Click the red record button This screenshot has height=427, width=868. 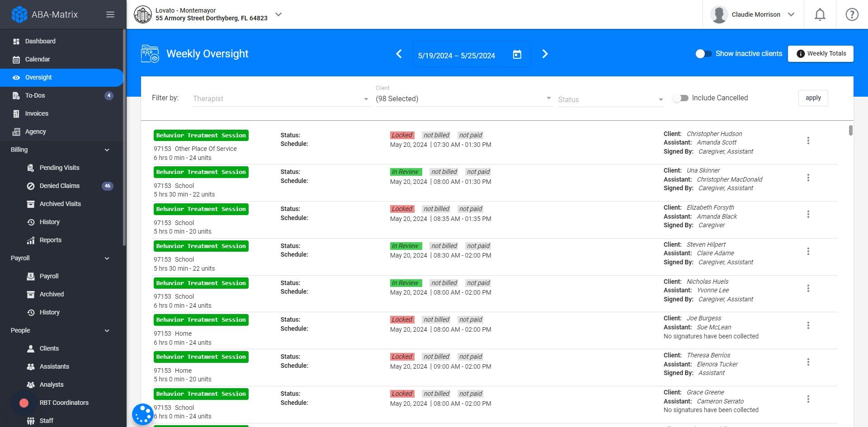pyautogui.click(x=24, y=403)
